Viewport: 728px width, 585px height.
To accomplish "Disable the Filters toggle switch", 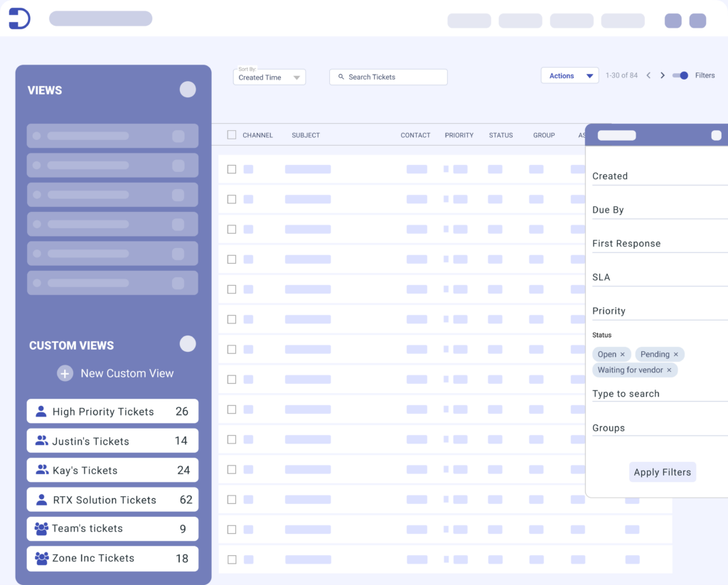I will pyautogui.click(x=680, y=75).
